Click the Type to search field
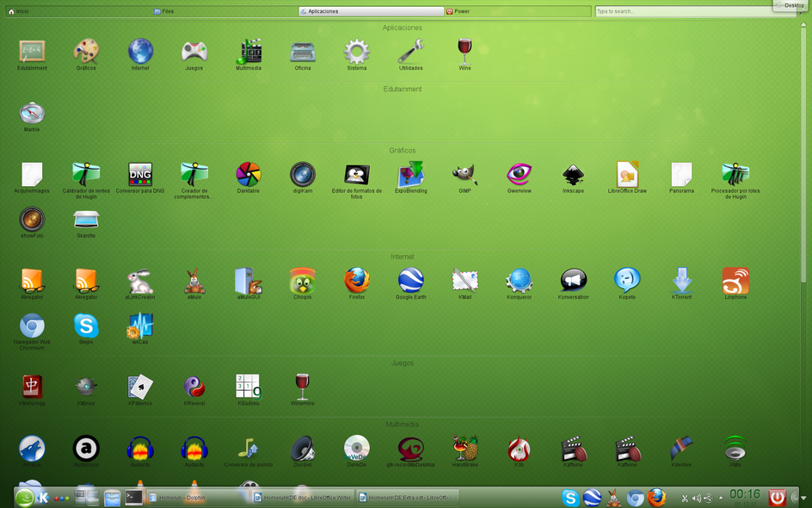 point(696,11)
